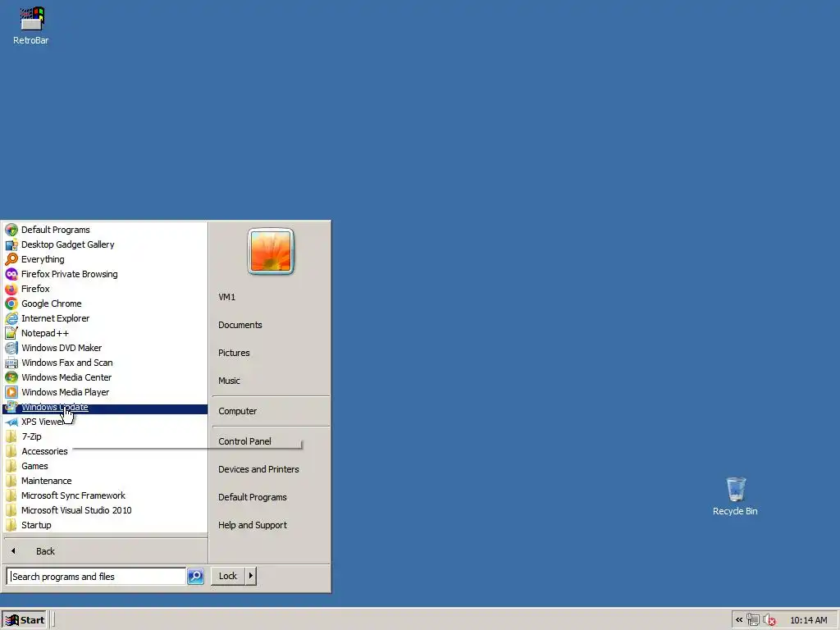Open the Recycle Bin desktop icon
Viewport: 840px width, 630px height.
pyautogui.click(x=735, y=496)
